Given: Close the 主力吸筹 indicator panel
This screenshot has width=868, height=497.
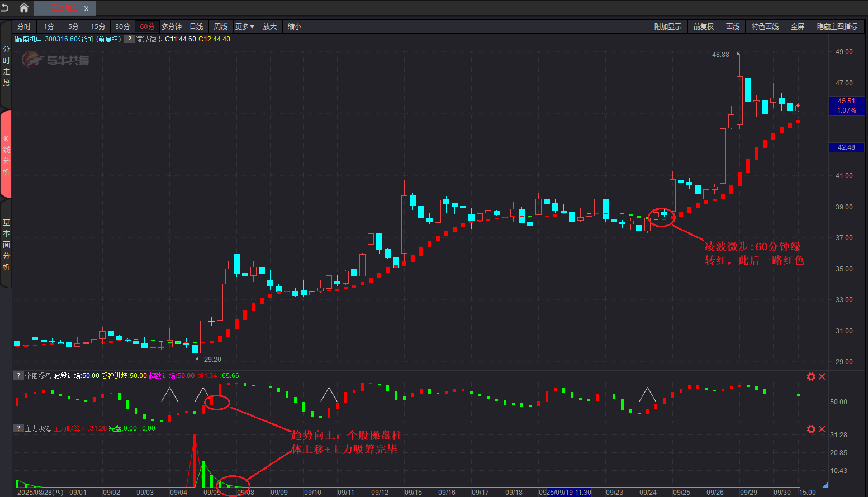Looking at the screenshot, I should point(822,429).
